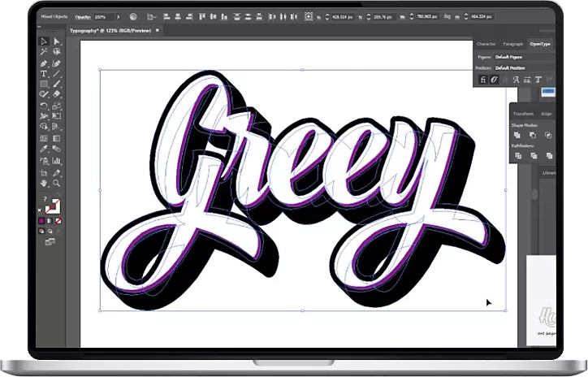This screenshot has width=588, height=377.
Task: Switch to Draw Behind mode
Action: 50,232
